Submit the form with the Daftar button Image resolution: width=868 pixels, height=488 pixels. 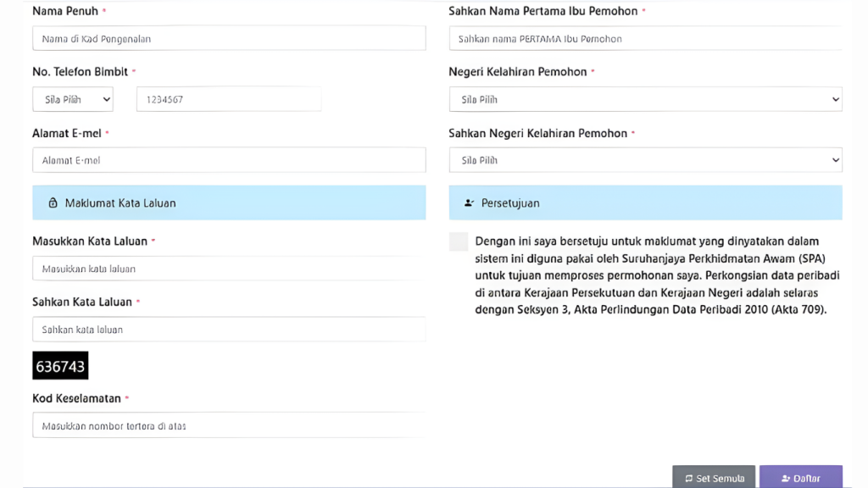point(800,478)
